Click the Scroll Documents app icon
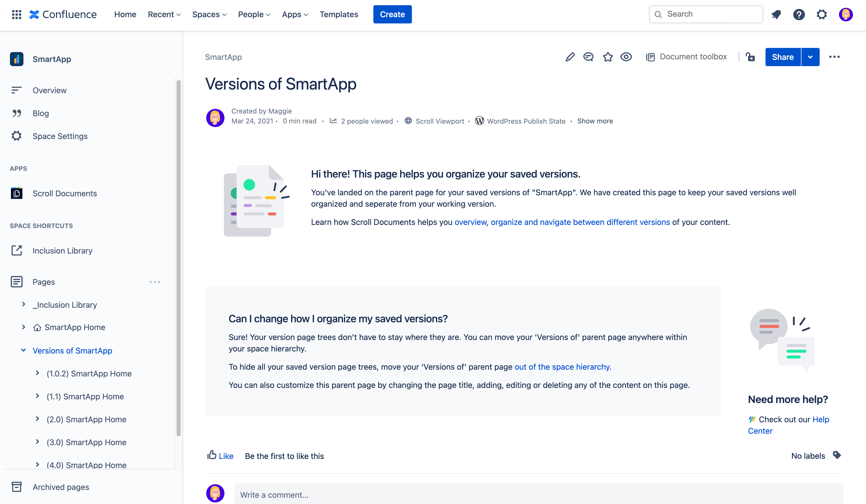Viewport: 866px width, 504px height. pos(17,193)
